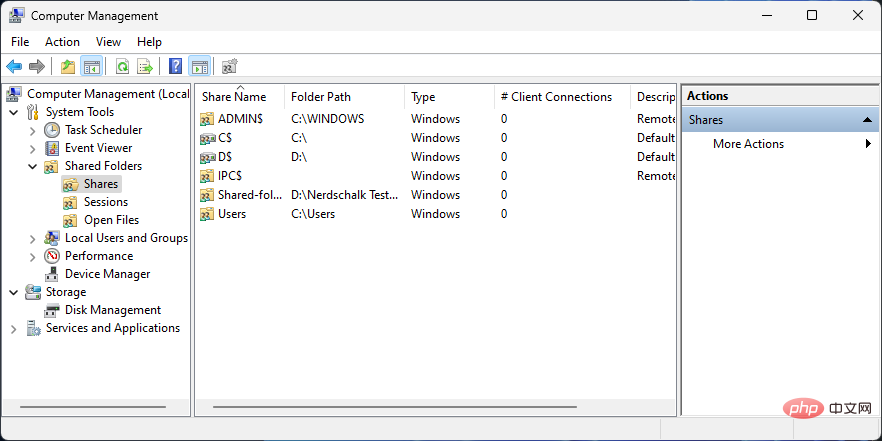Maximize the Computer Management window
The height and width of the screenshot is (441, 882).
[812, 16]
